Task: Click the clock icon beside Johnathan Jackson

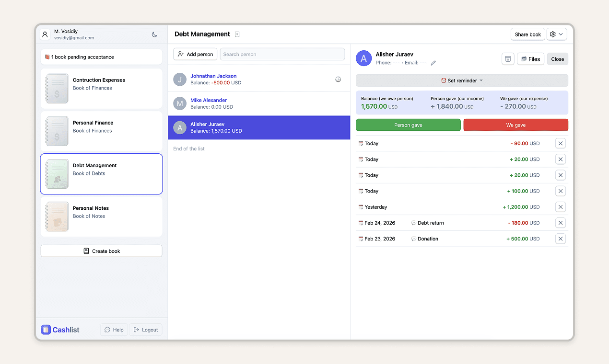Action: [338, 79]
